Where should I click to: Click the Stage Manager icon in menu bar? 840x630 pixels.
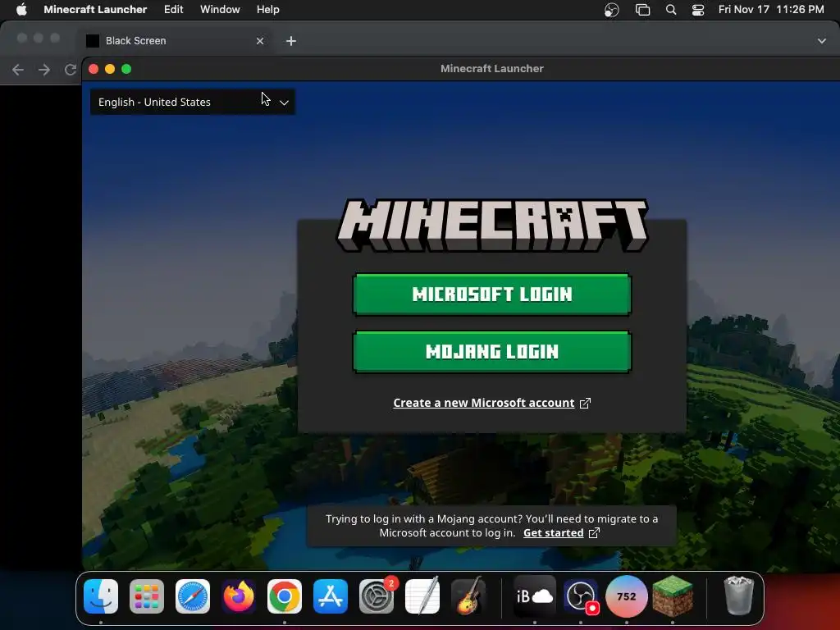(x=642, y=10)
